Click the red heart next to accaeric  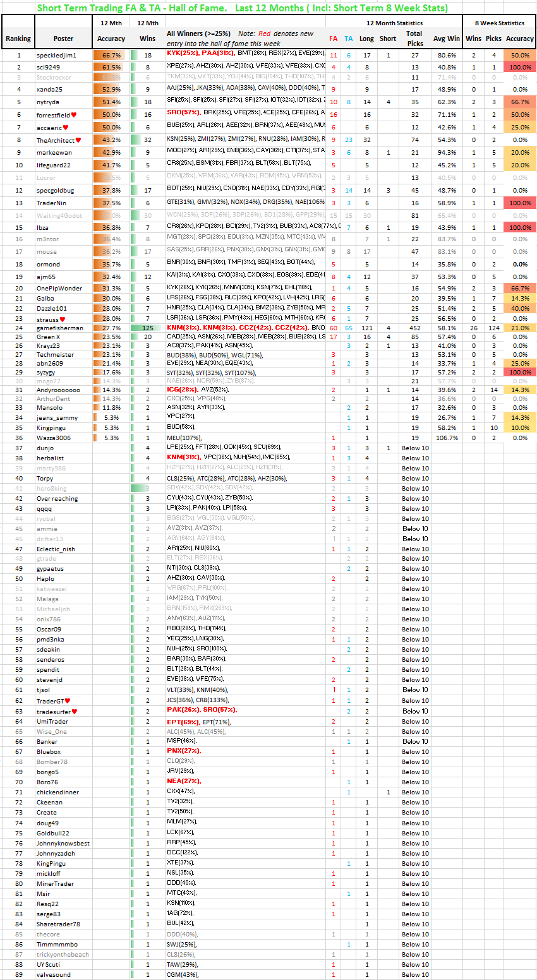[x=65, y=128]
